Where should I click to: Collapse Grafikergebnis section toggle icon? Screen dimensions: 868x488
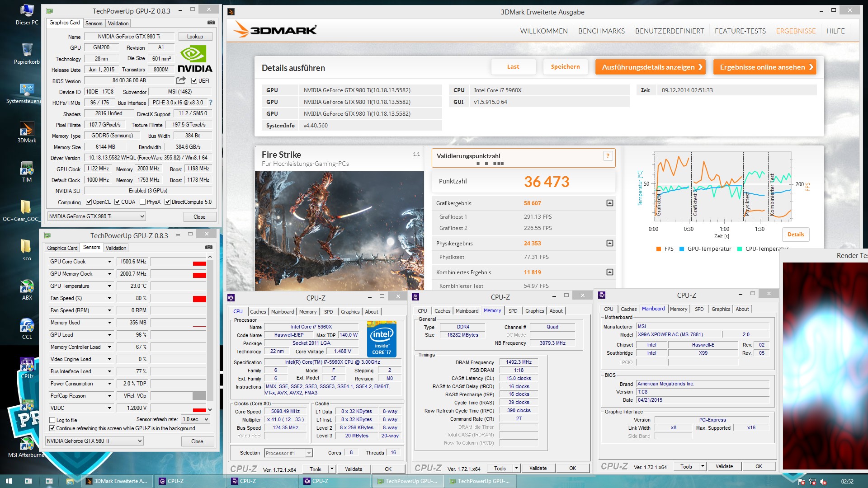pyautogui.click(x=609, y=203)
